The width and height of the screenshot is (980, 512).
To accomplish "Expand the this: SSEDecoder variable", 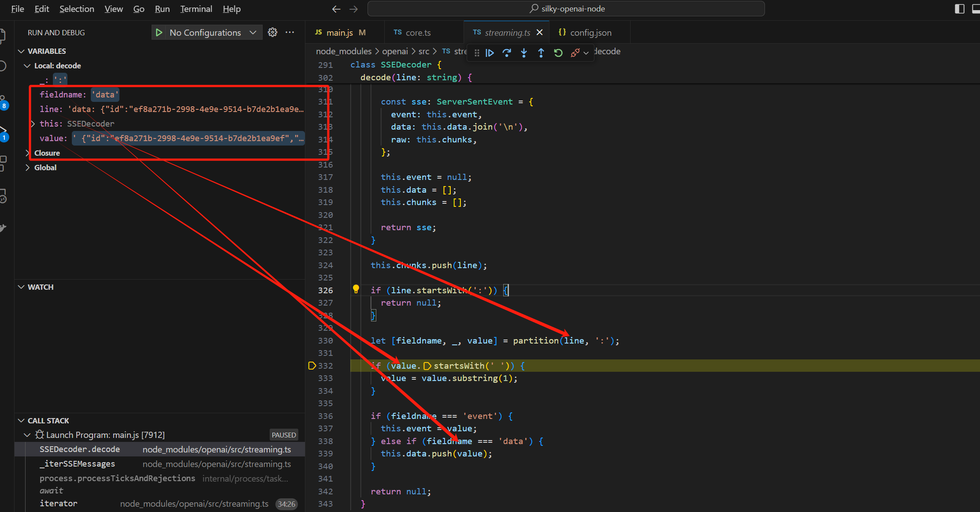I will click(33, 124).
